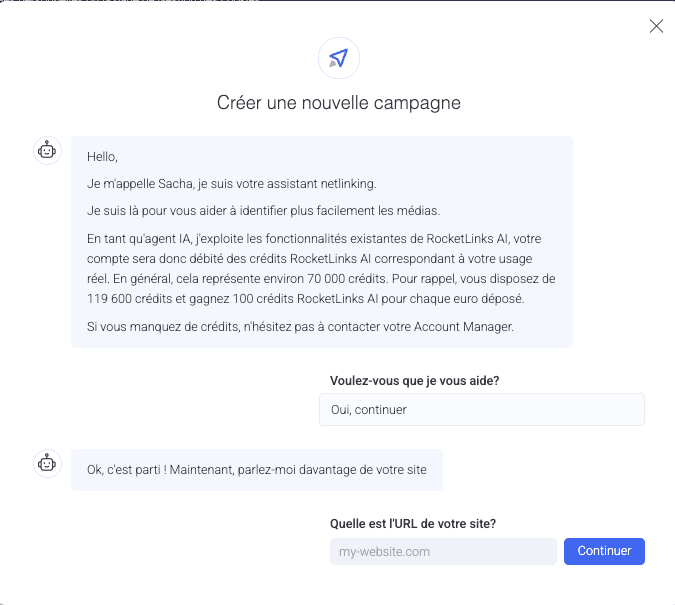Close the campaign creation dialog
675x605 pixels.
pos(656,26)
